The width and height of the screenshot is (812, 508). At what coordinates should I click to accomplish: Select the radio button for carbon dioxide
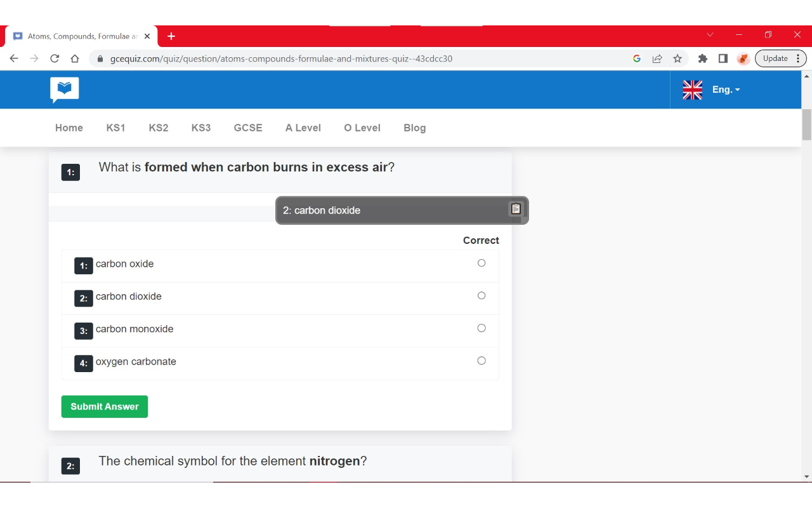click(x=481, y=295)
